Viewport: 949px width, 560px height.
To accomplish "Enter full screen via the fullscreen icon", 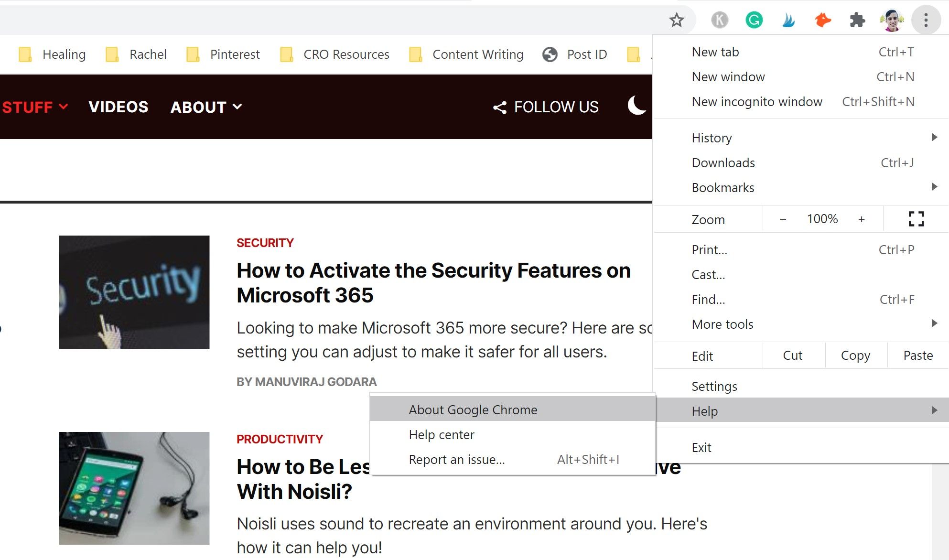I will pos(916,219).
